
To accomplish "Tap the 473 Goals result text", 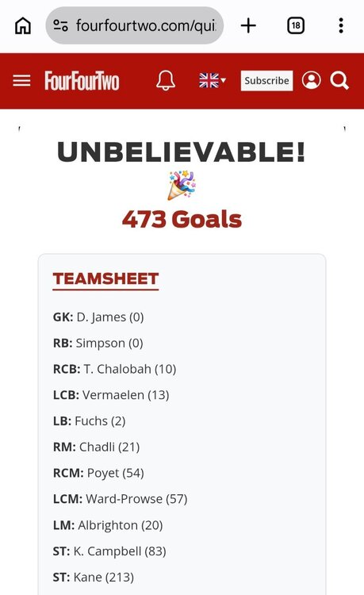I will pos(182,219).
